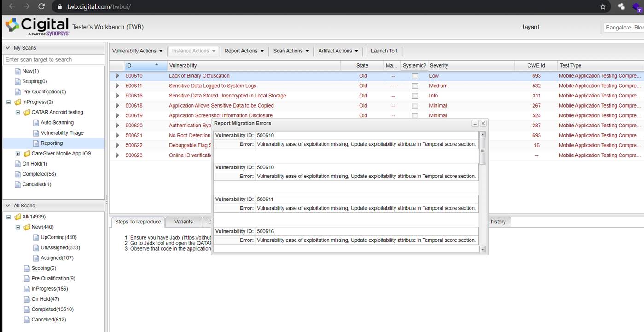Minimize the Report Migration Errors dialog
The width and height of the screenshot is (644, 332).
[475, 124]
